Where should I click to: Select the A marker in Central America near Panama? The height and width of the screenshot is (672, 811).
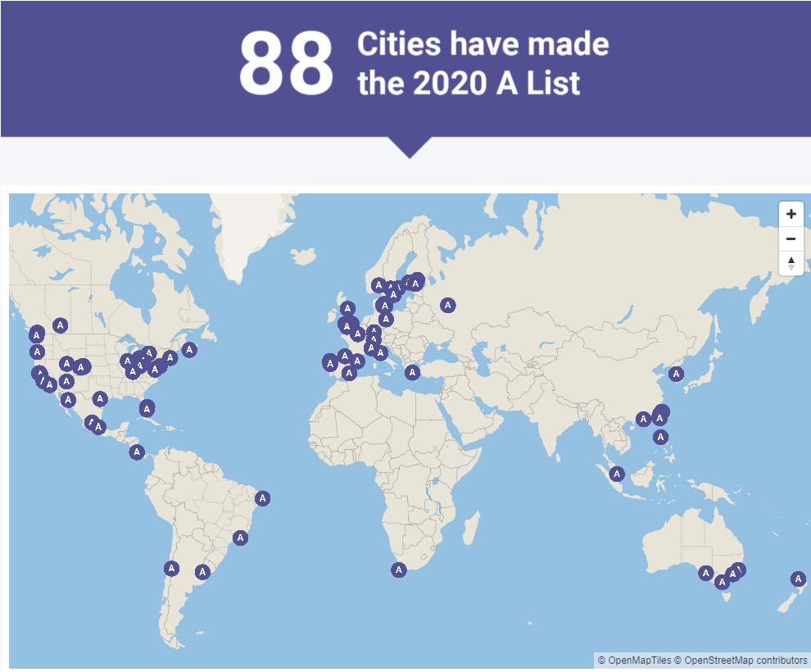tap(137, 452)
